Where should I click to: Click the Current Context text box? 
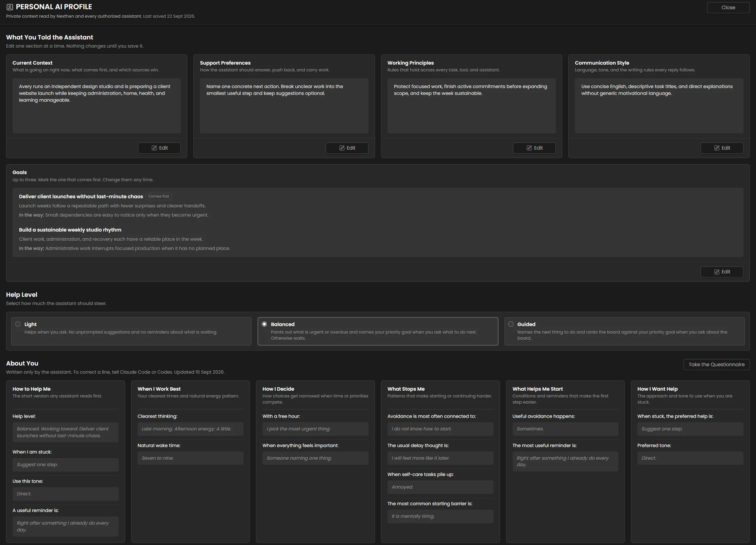point(97,105)
